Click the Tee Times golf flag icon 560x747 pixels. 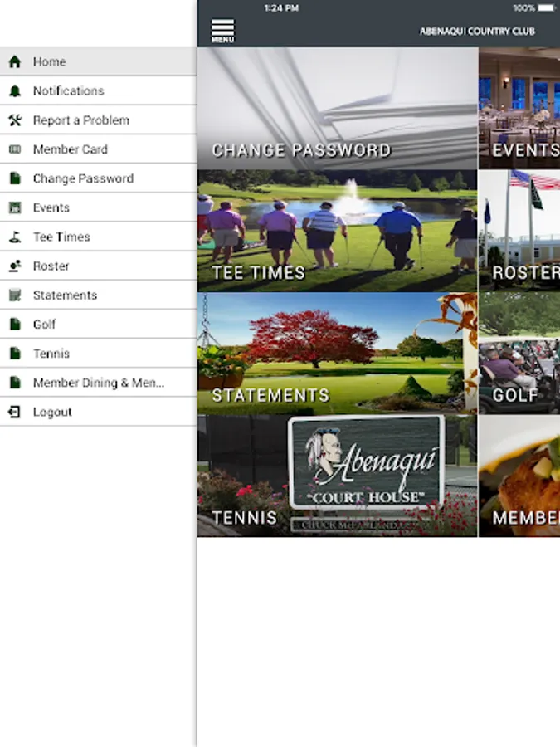point(15,237)
